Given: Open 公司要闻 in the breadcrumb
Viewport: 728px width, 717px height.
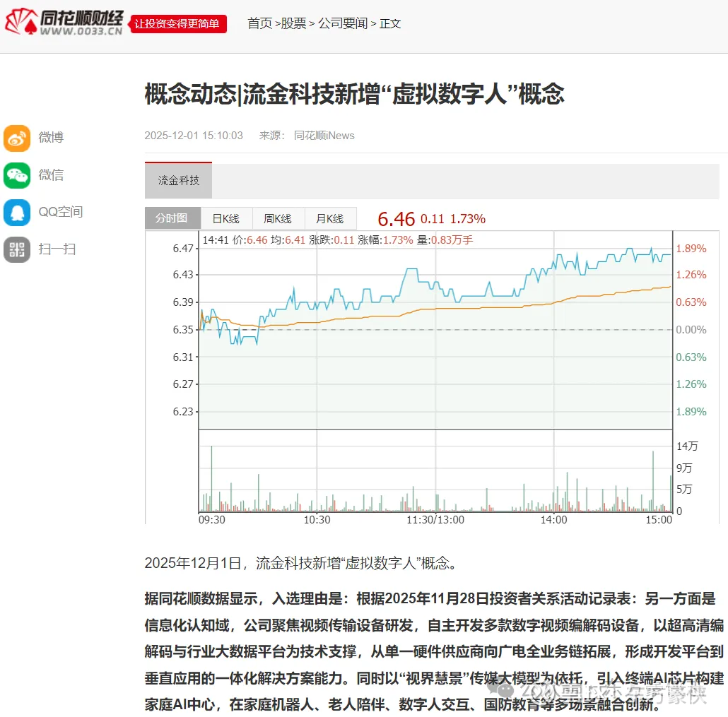Looking at the screenshot, I should tap(343, 23).
